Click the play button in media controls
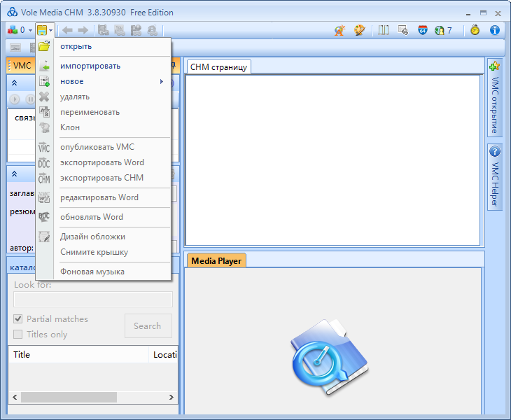 click(x=14, y=99)
